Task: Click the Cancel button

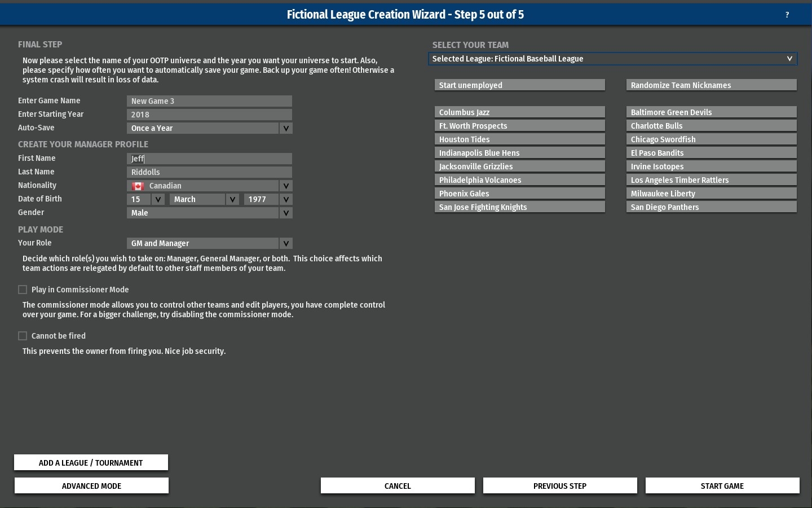Action: pyautogui.click(x=398, y=485)
